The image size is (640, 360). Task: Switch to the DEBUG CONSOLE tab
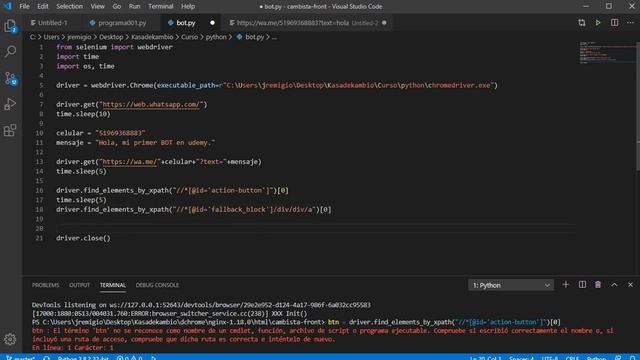pos(157,285)
